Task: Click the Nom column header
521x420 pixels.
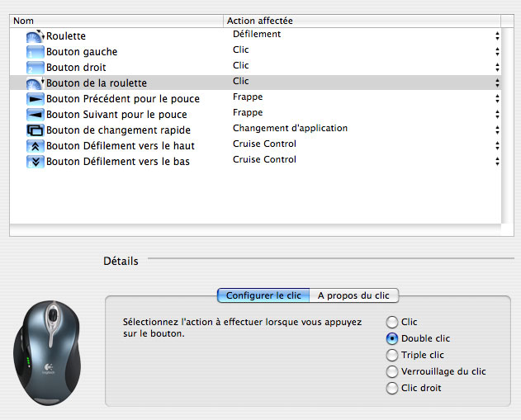Action: click(x=116, y=20)
